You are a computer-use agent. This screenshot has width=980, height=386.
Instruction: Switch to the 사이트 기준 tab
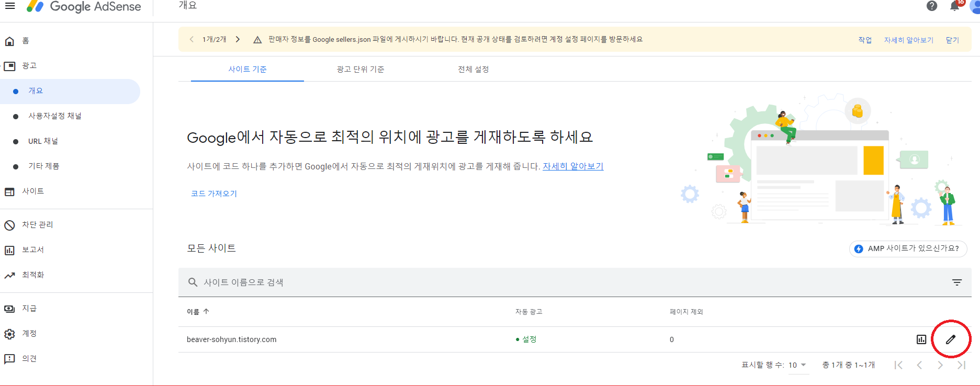click(x=247, y=69)
